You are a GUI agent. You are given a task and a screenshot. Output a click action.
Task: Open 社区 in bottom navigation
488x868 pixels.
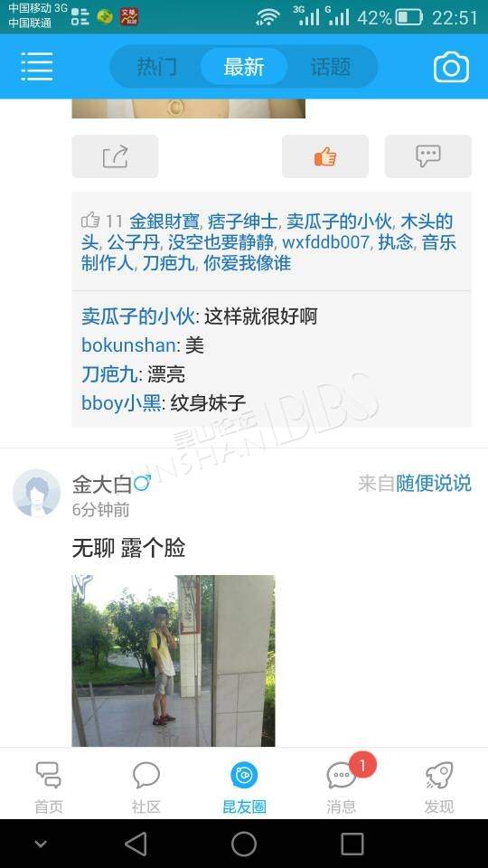tap(146, 787)
